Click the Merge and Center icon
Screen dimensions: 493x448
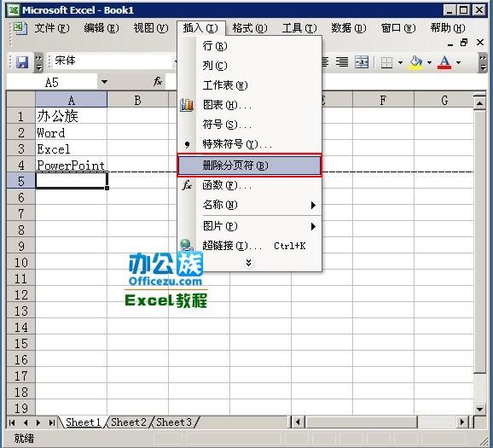click(362, 62)
